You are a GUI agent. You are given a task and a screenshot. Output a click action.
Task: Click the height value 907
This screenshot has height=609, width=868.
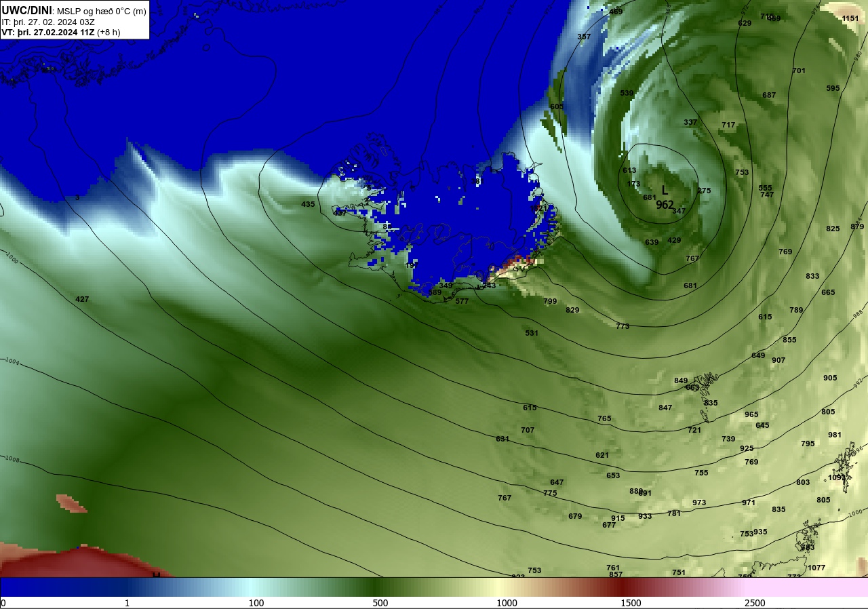point(778,360)
